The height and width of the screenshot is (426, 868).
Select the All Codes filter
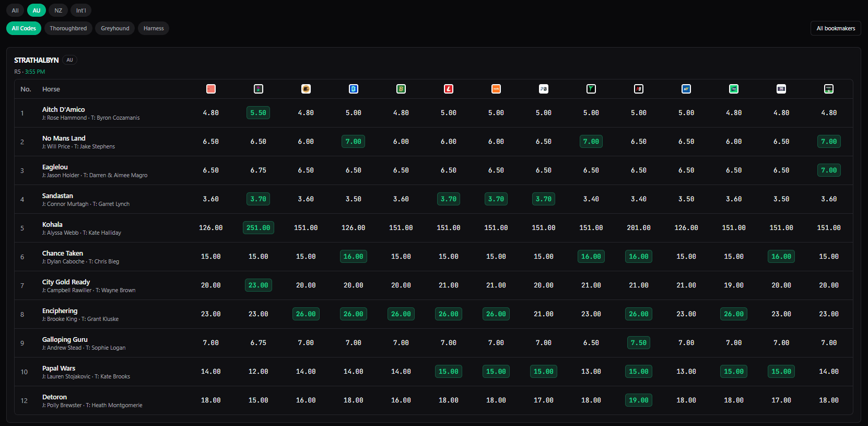coord(24,28)
